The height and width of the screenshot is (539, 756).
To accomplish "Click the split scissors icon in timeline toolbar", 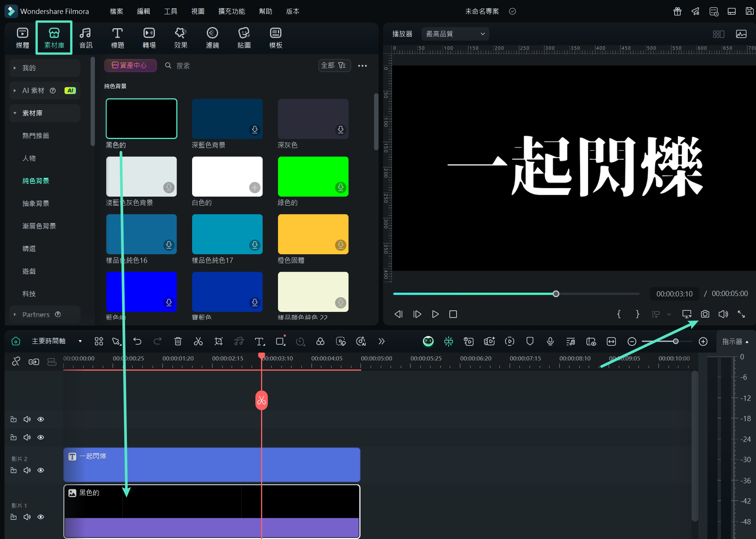I will pos(198,341).
